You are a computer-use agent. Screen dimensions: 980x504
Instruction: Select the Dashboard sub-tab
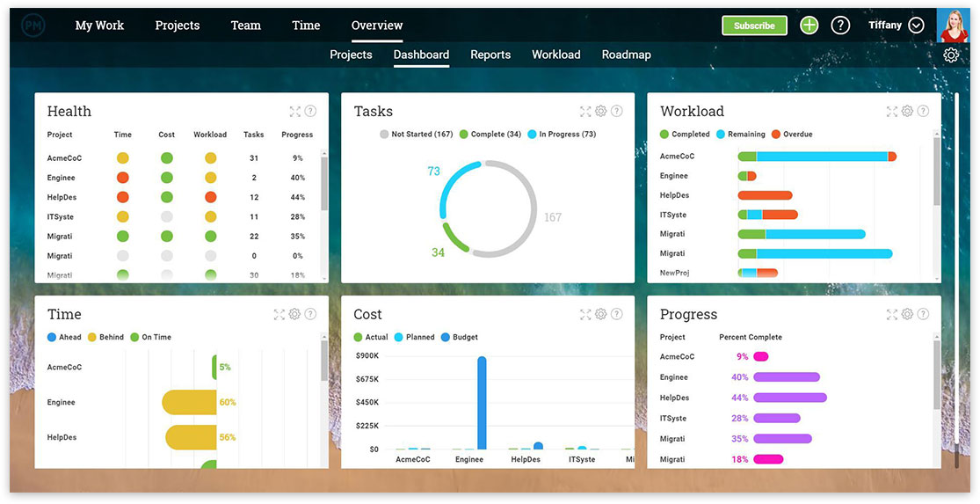coord(421,55)
